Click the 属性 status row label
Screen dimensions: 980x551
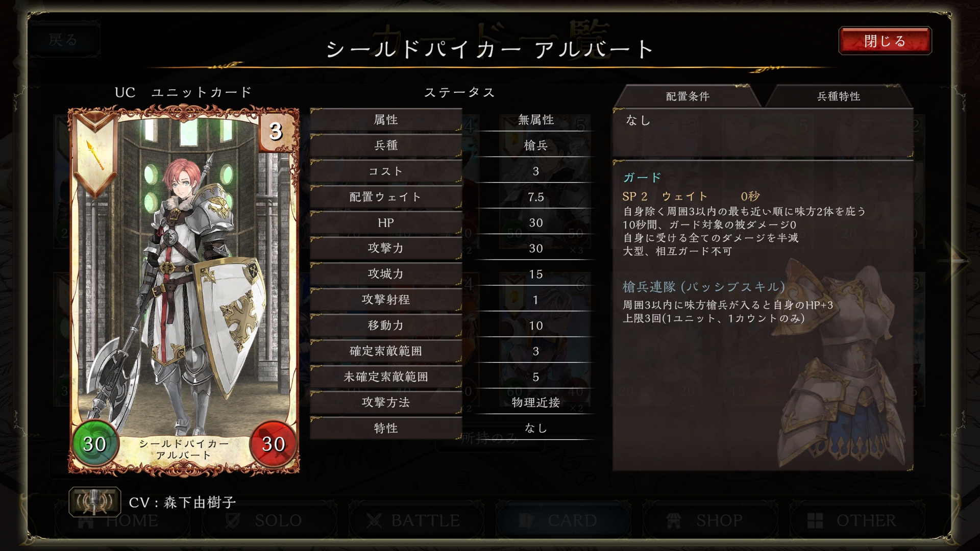pyautogui.click(x=386, y=120)
